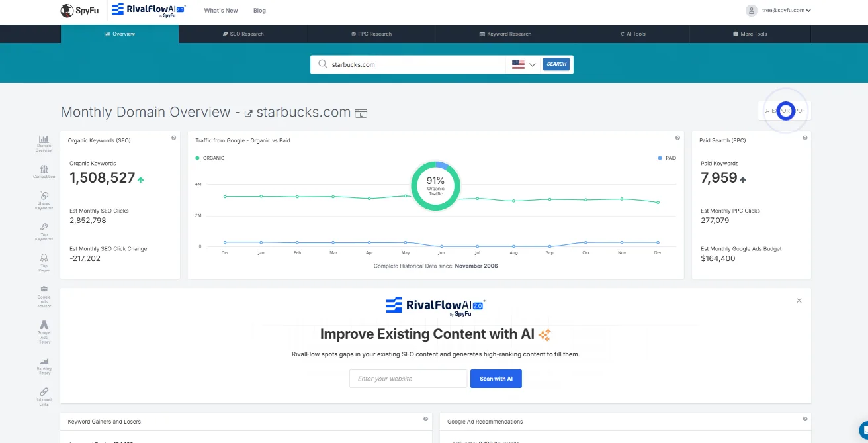Click the Export PDF button
Image resolution: width=868 pixels, height=443 pixels.
[x=785, y=111]
